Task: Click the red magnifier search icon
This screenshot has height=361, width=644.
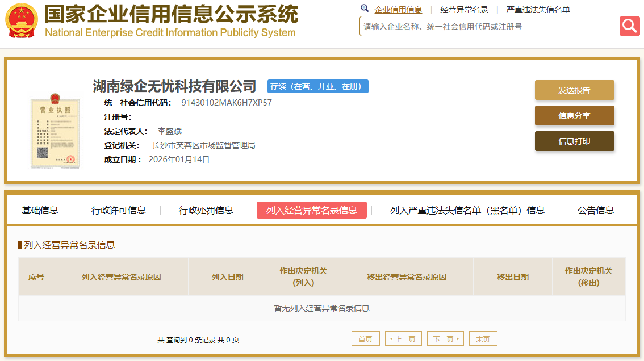Action: coord(630,26)
